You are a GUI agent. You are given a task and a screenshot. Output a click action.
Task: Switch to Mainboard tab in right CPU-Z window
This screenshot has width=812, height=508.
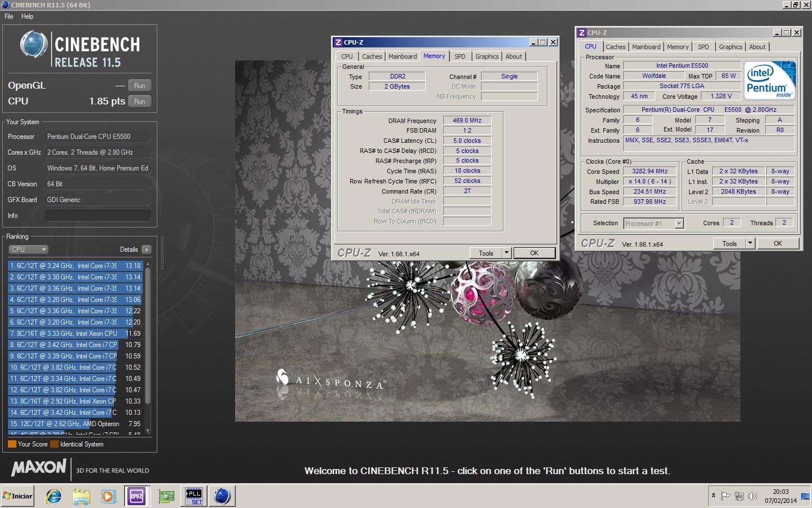pyautogui.click(x=646, y=47)
